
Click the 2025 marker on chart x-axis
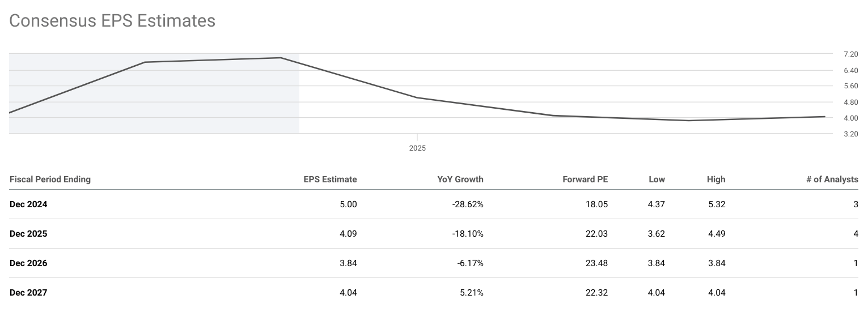[417, 148]
